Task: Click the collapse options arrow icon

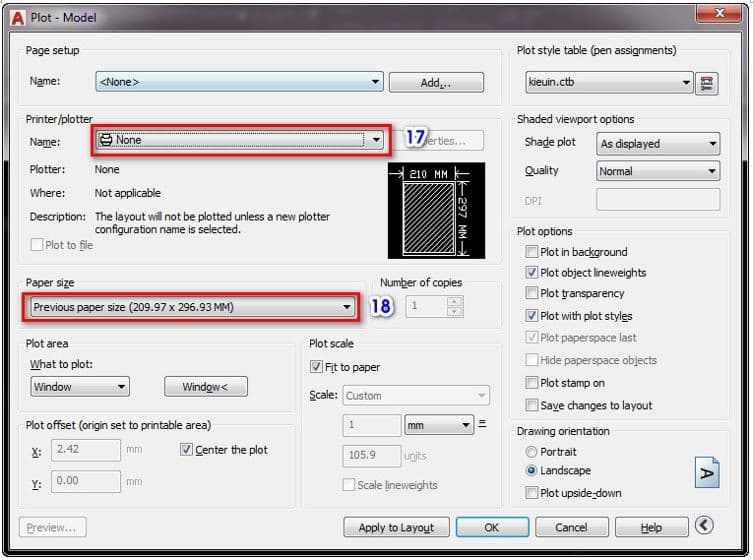Action: pos(704,525)
